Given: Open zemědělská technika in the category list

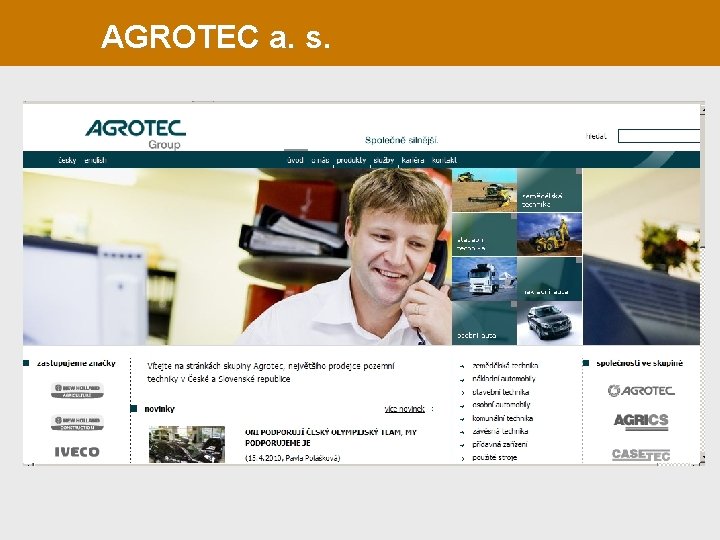Looking at the screenshot, I should (505, 366).
